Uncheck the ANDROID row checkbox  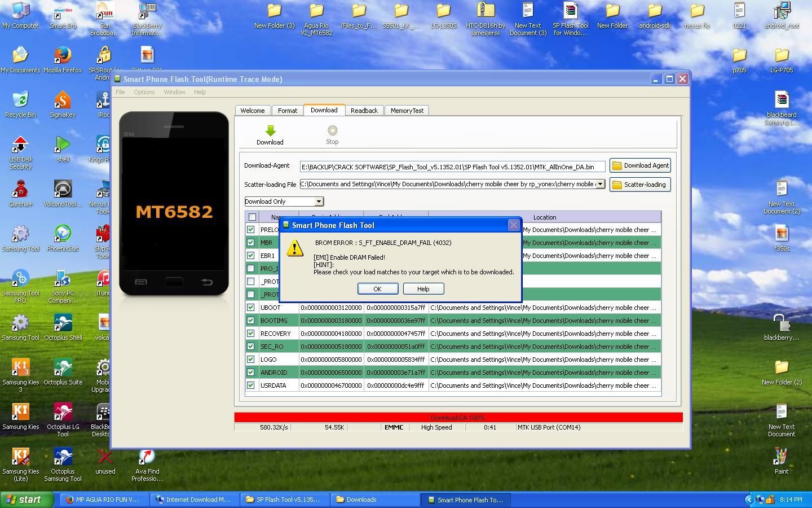point(251,373)
